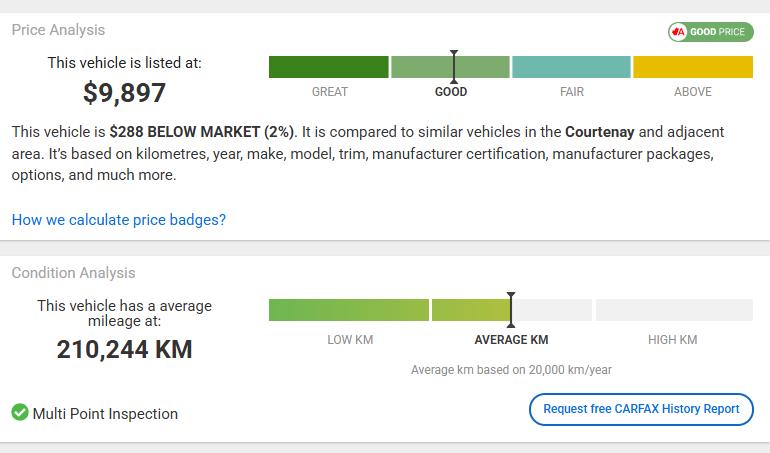
Task: Click Request free CARFAX History Report button
Action: (641, 409)
